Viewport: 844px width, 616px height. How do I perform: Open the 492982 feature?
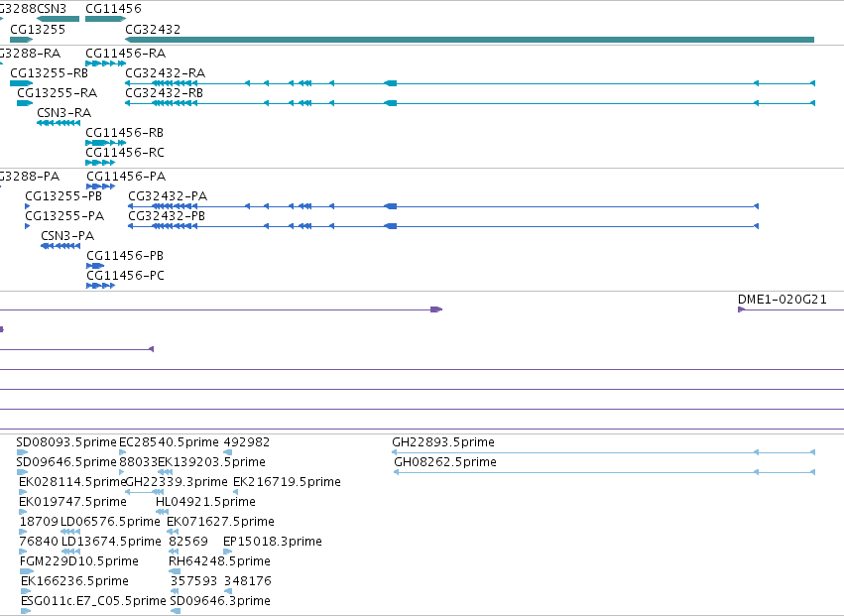(228, 452)
